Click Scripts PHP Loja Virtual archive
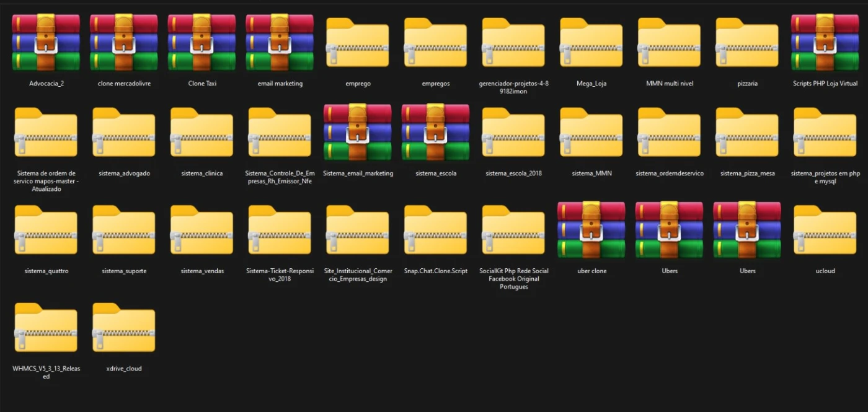 825,43
